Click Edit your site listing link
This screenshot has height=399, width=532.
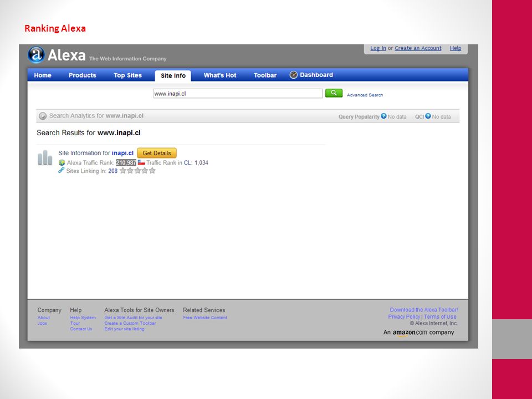click(124, 329)
